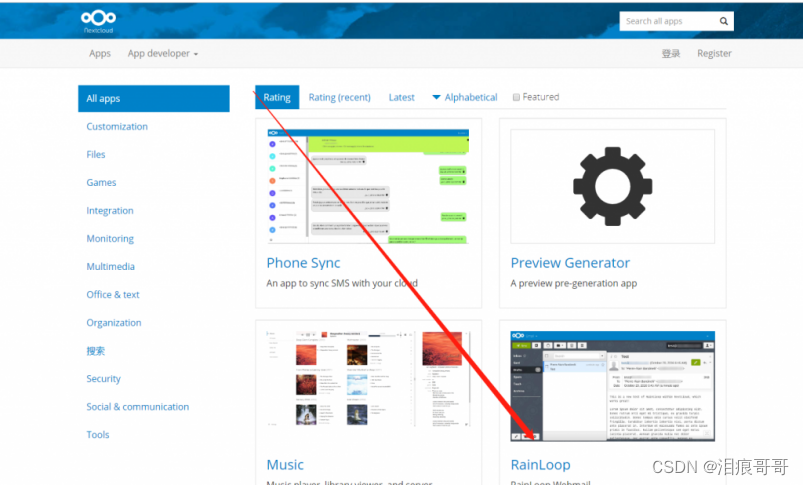Screen dimensions: 804x485
Task: Open the Register link
Action: pyautogui.click(x=714, y=53)
